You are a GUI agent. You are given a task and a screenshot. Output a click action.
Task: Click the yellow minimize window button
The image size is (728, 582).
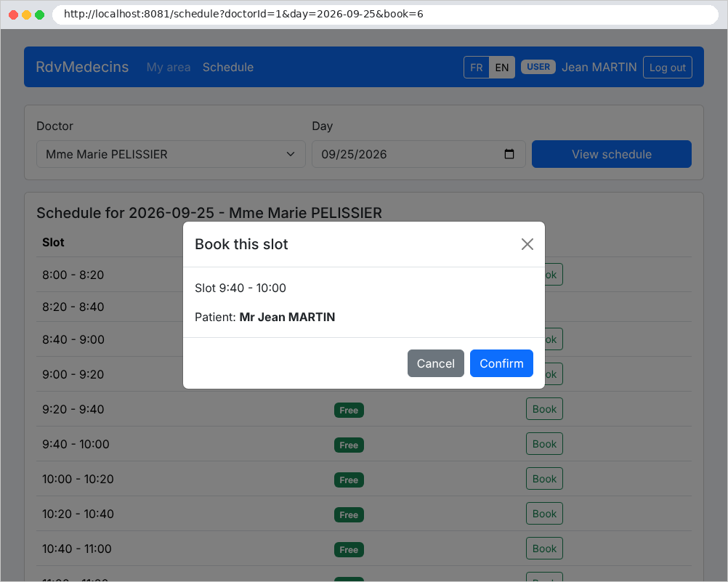tap(26, 15)
